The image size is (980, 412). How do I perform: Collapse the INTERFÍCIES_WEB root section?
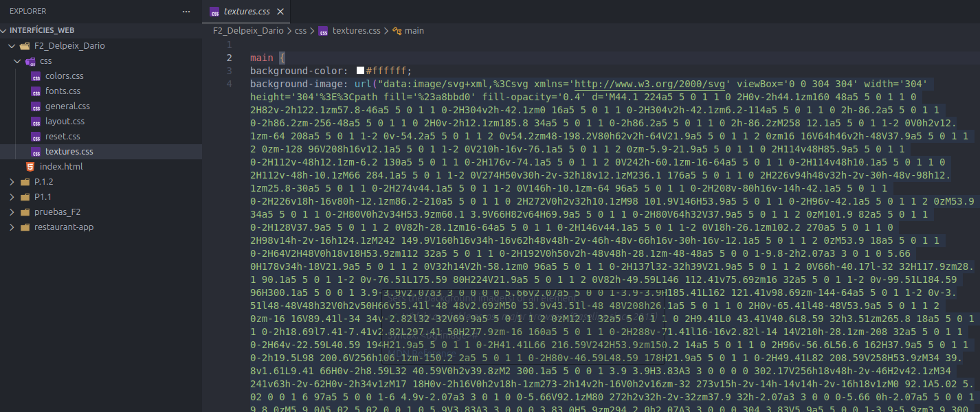pos(5,31)
